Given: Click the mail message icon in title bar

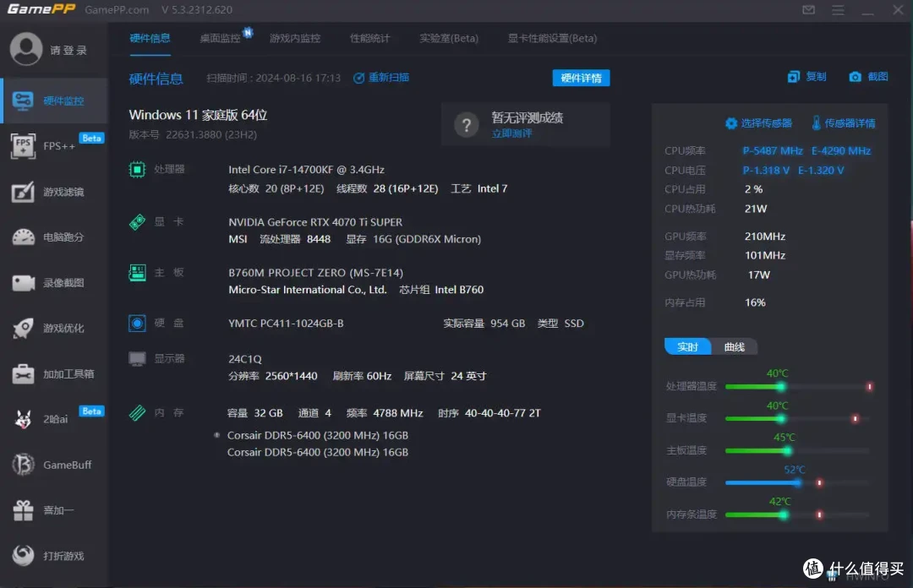Looking at the screenshot, I should 808,10.
